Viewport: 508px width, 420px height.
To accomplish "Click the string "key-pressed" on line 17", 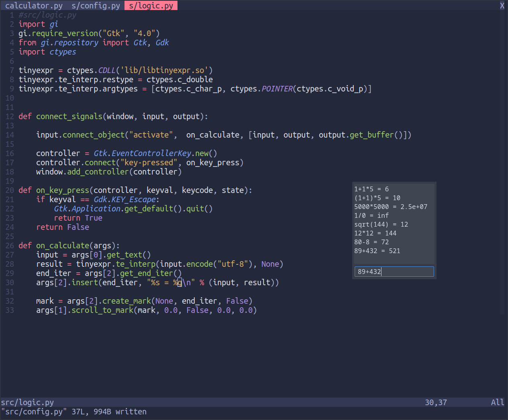I will click(149, 162).
